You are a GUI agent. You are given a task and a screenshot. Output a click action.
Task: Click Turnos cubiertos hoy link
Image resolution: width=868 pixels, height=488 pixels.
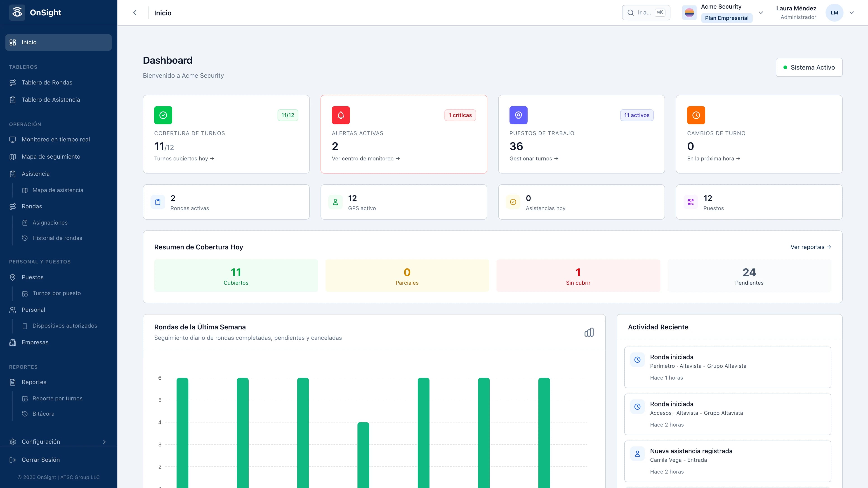[184, 159]
